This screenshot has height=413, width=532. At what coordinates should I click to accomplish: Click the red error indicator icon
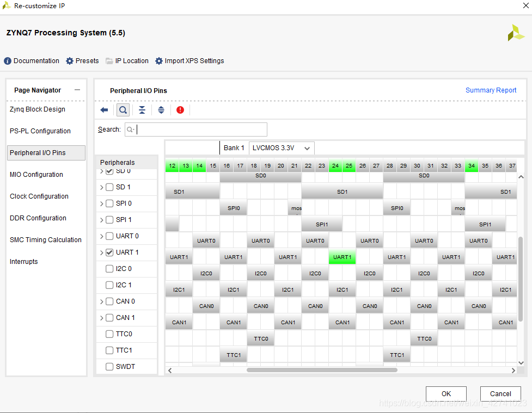(x=180, y=110)
